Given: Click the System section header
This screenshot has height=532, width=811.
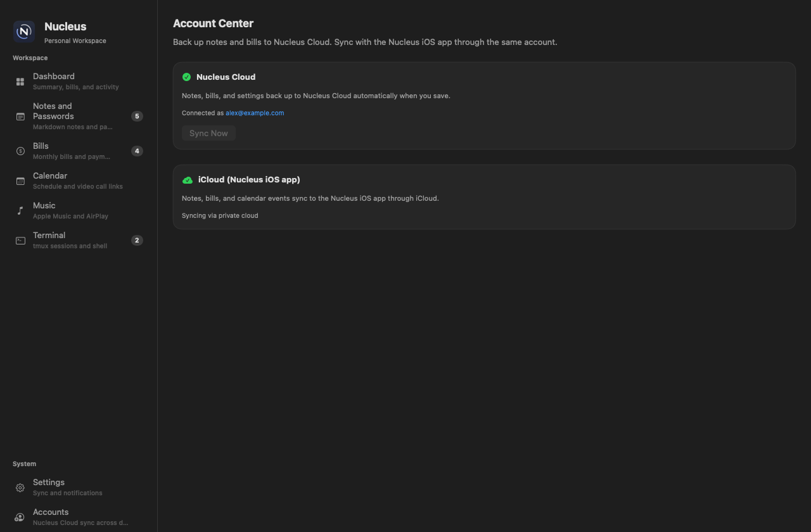Looking at the screenshot, I should click(24, 464).
